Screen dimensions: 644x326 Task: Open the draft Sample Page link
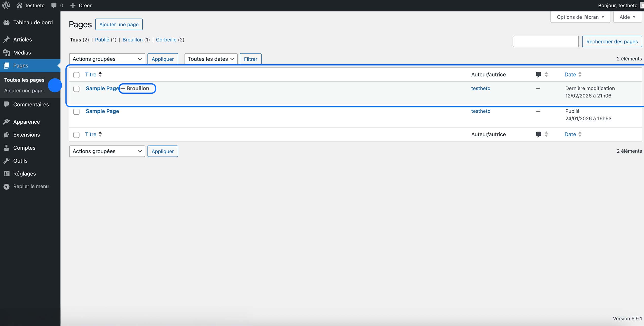[x=102, y=88]
